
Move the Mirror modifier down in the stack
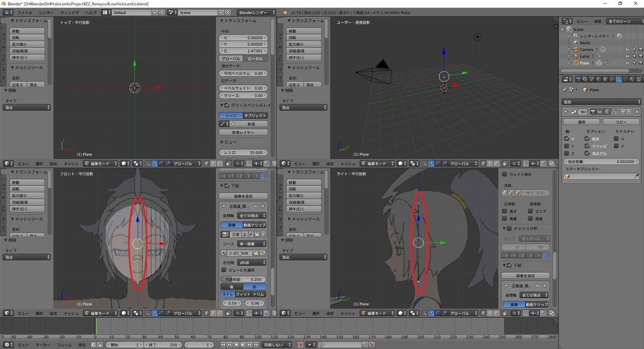click(628, 112)
